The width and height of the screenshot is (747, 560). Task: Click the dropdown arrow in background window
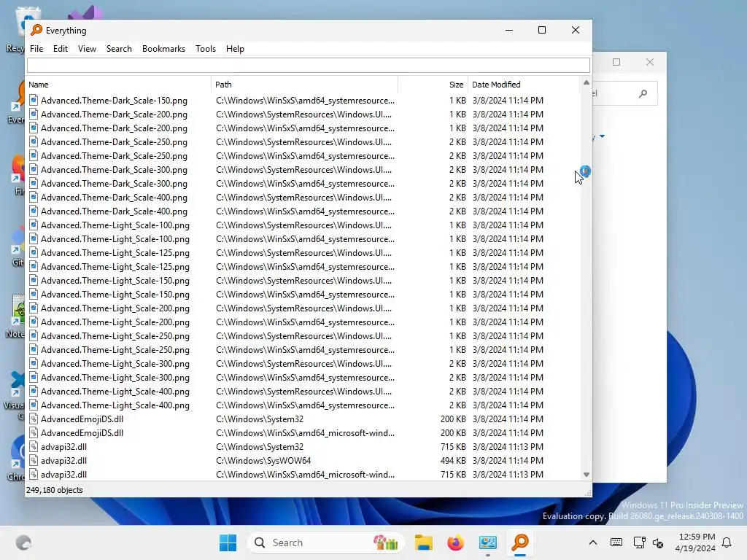pyautogui.click(x=602, y=136)
